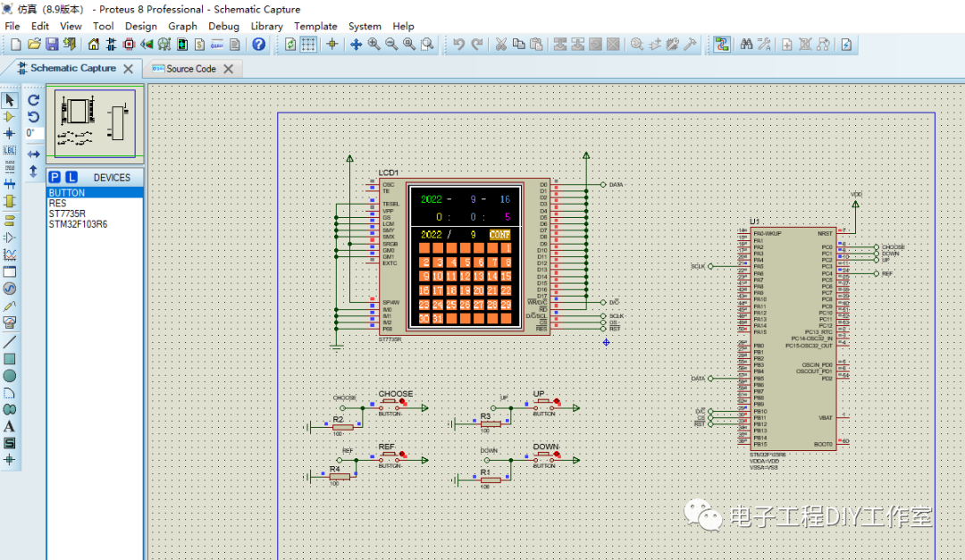Run electrical rules check

pyautogui.click(x=847, y=45)
